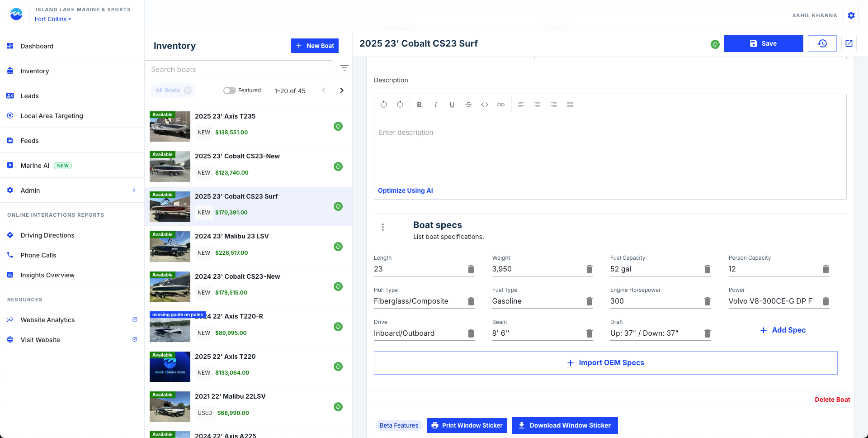Align description text left
Viewport: 868px width, 438px height.
(521, 105)
